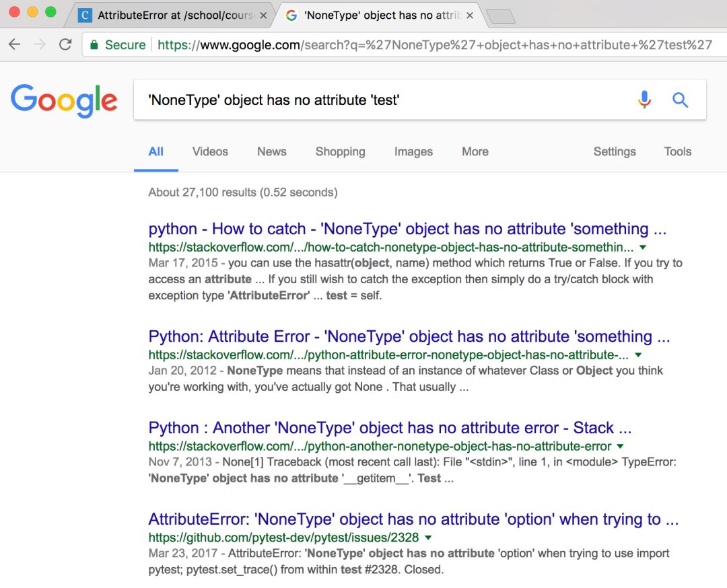This screenshot has height=588, width=727.
Task: Click the 'Jan 20, 2012' result date
Action: (182, 371)
